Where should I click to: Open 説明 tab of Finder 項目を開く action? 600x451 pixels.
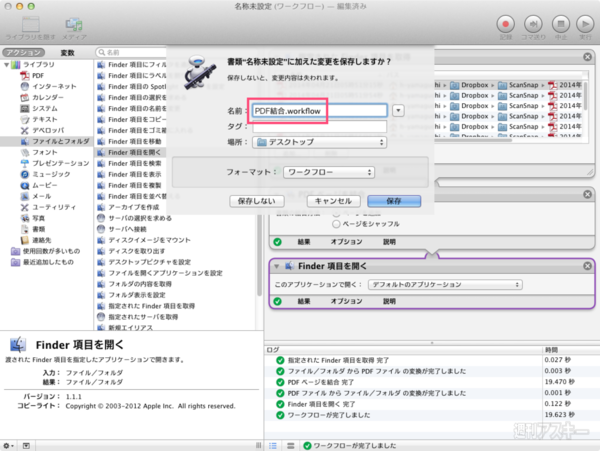[x=390, y=301]
